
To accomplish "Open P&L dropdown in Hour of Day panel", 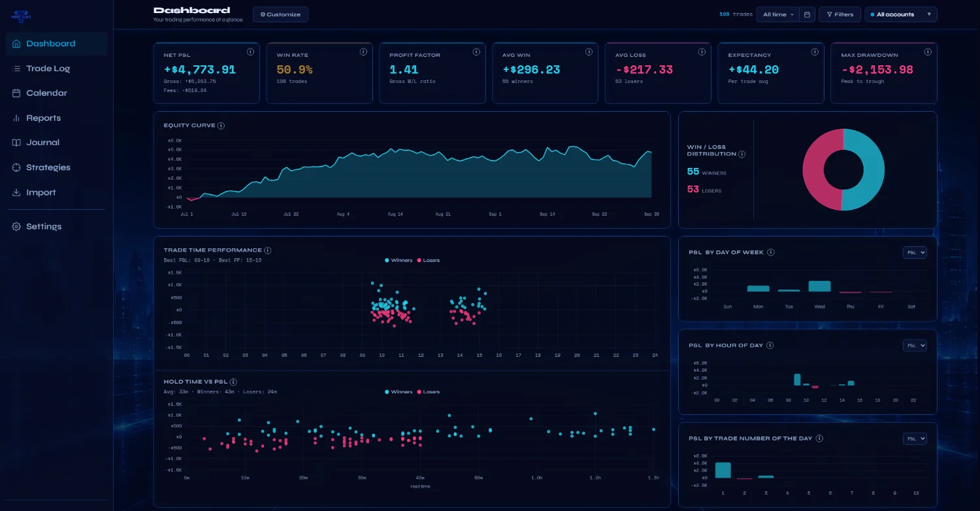I will (x=915, y=346).
